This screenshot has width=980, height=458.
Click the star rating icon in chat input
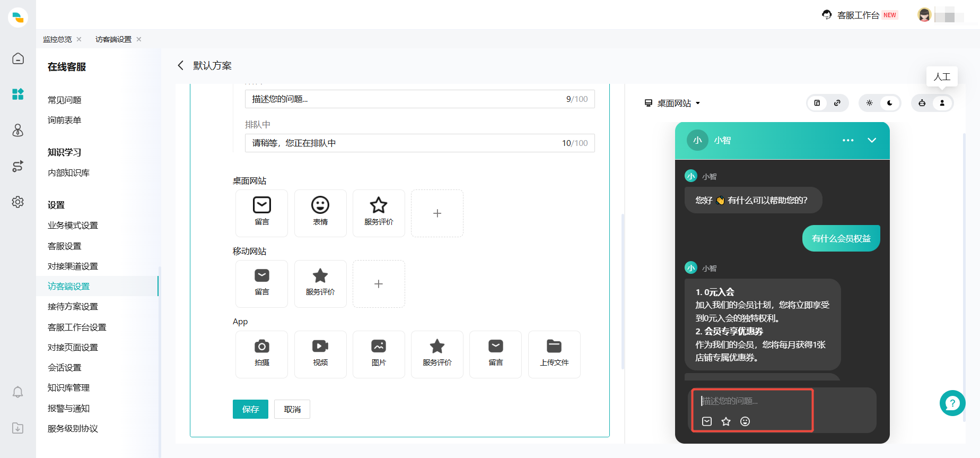coord(726,421)
